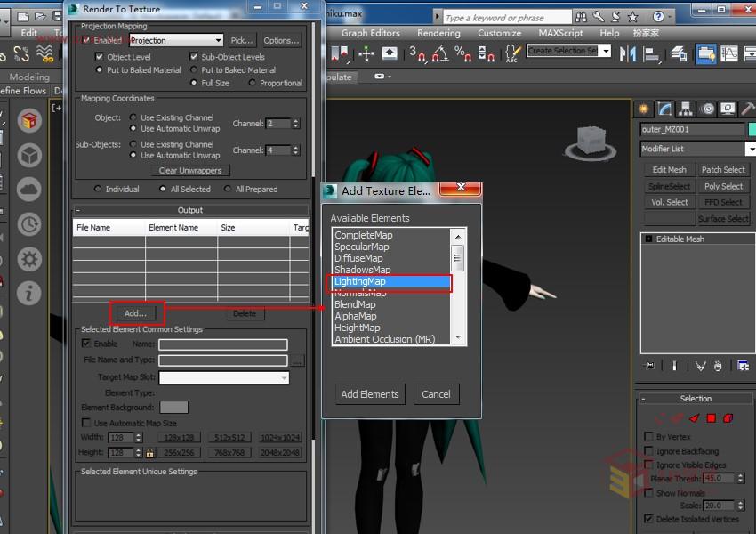Switch to the Create command panel

644,109
